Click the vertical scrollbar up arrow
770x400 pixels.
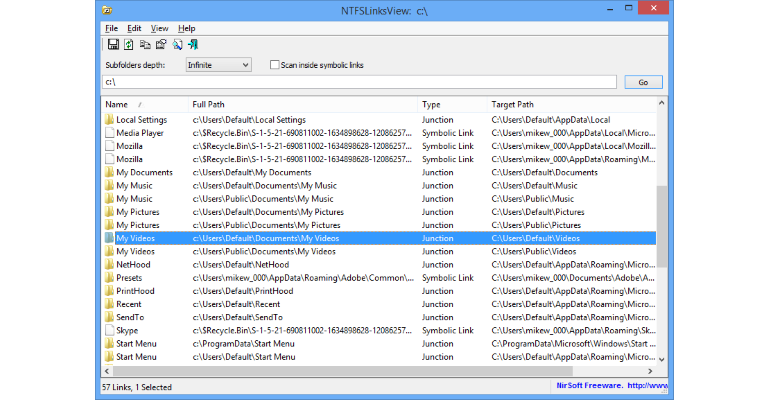tap(661, 103)
